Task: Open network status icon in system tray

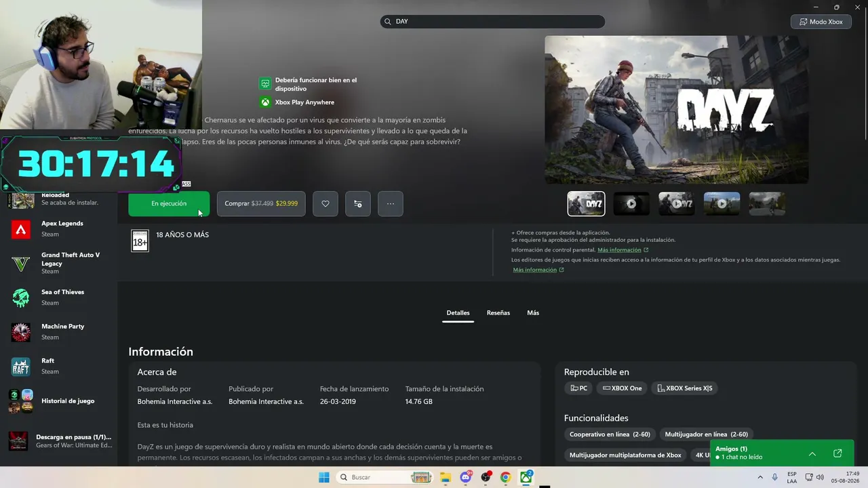Action: point(809,477)
